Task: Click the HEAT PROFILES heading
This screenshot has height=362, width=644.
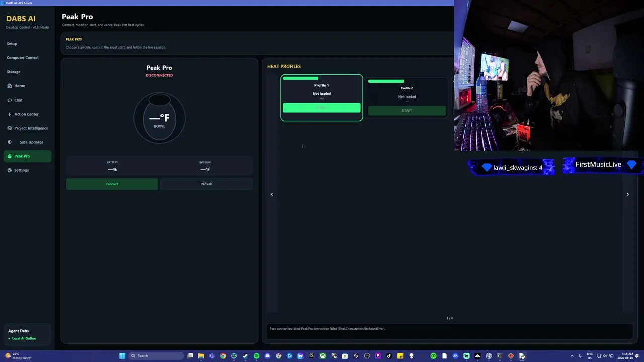Action: (284, 66)
